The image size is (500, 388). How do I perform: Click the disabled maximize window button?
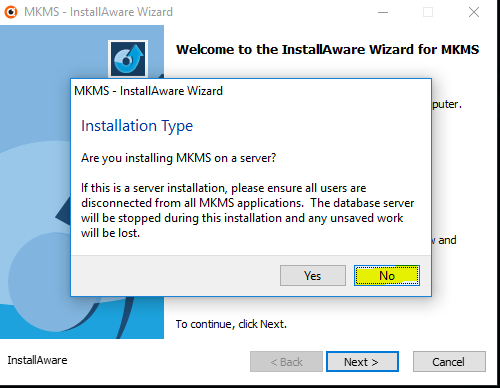pyautogui.click(x=428, y=12)
